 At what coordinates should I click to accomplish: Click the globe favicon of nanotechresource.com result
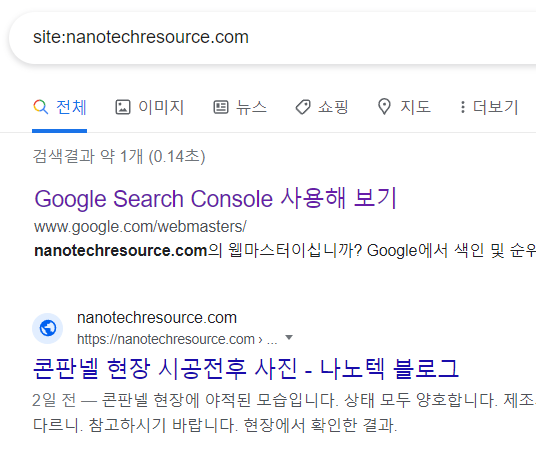[48, 328]
